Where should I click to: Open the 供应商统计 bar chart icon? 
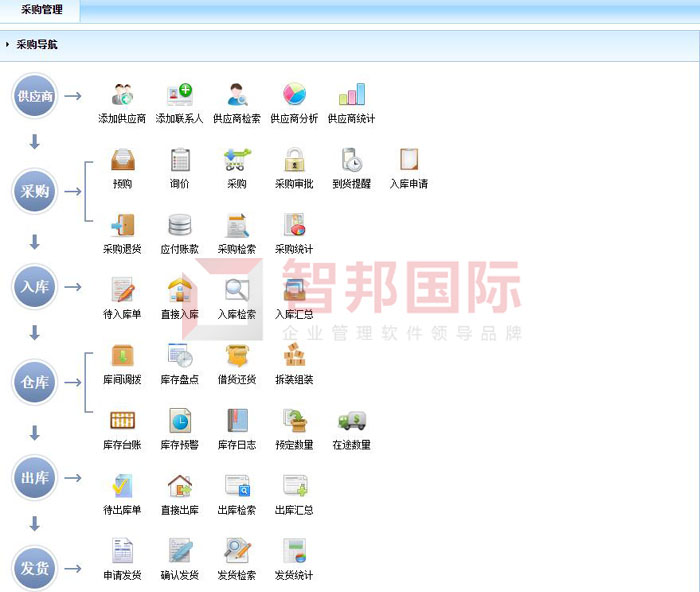(x=351, y=96)
